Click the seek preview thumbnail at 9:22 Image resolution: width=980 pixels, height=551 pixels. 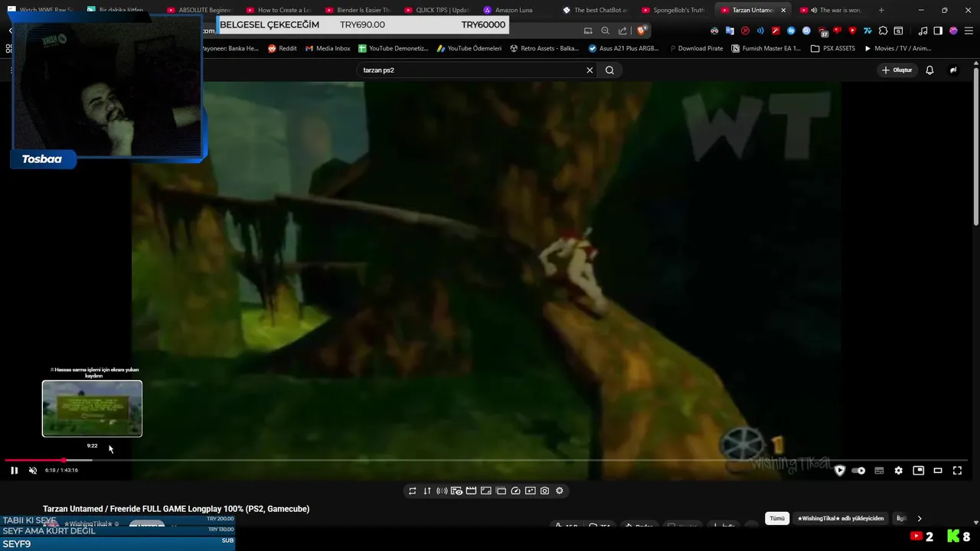click(92, 409)
